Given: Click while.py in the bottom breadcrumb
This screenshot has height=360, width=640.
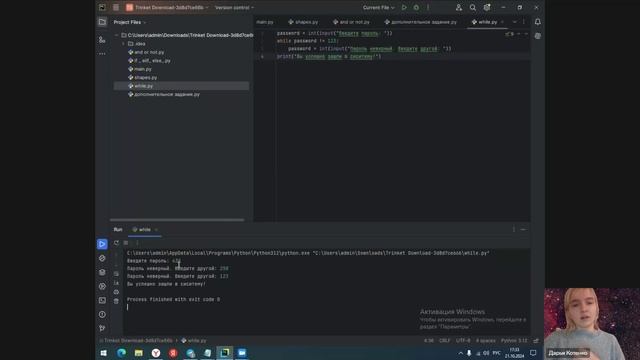Looking at the screenshot, I should [194, 341].
